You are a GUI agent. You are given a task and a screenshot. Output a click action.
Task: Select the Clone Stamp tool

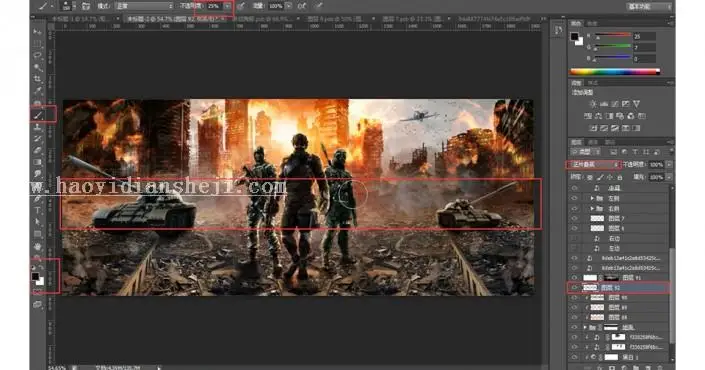pyautogui.click(x=38, y=127)
